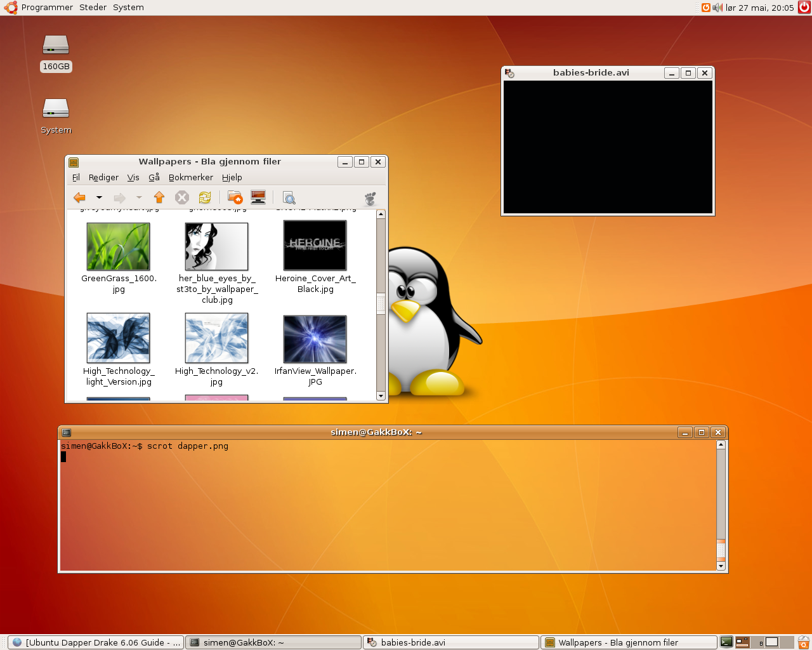Click the terminal scrollbar handle

click(721, 550)
